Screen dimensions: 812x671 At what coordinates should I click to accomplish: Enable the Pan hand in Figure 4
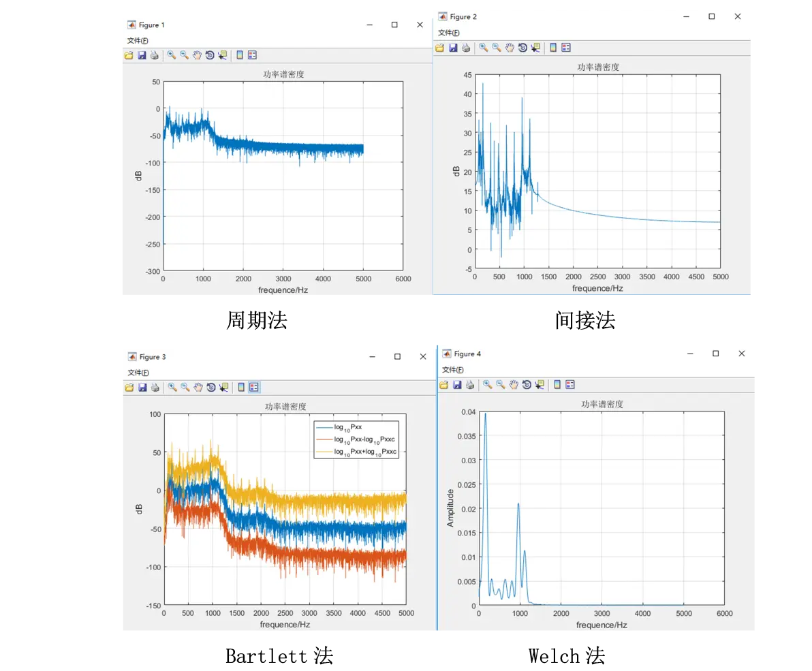[514, 385]
